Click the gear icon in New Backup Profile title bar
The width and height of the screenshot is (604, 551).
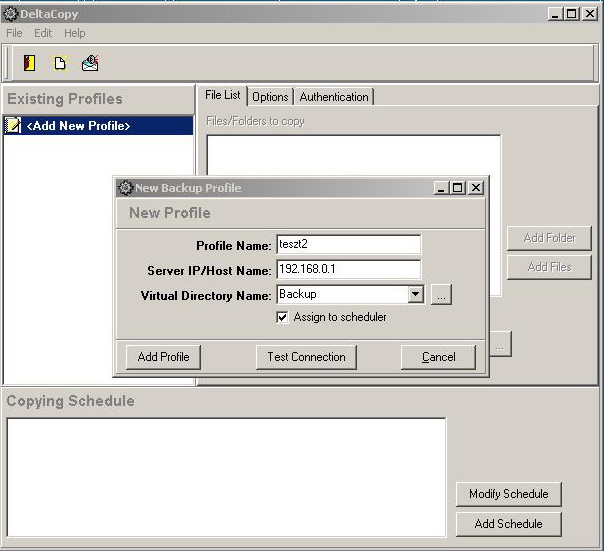[x=125, y=188]
